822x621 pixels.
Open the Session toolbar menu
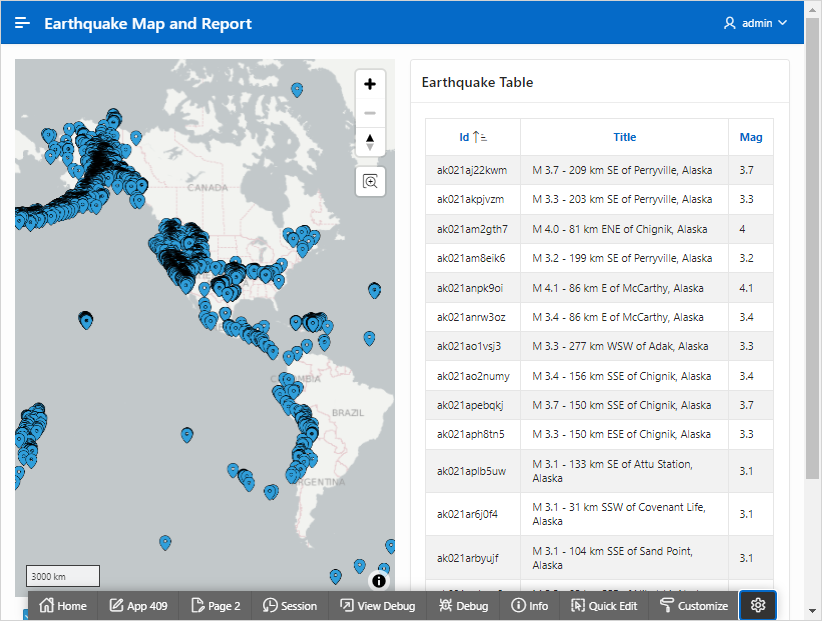[x=289, y=605]
